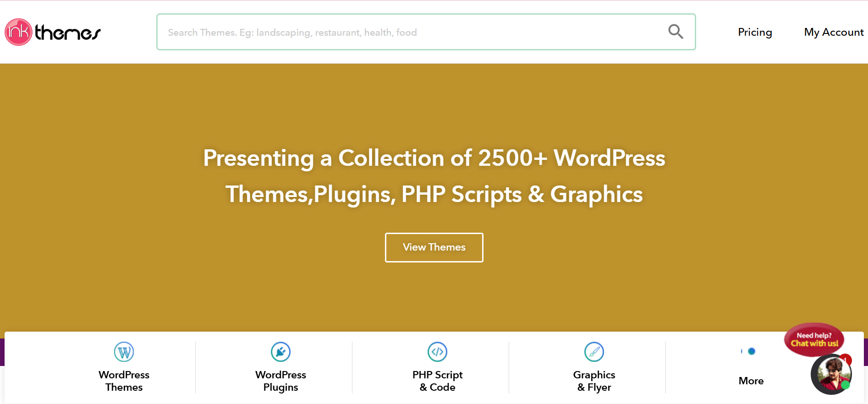The image size is (868, 404).
Task: Click the WordPress Plugins plug icon
Action: 280,352
